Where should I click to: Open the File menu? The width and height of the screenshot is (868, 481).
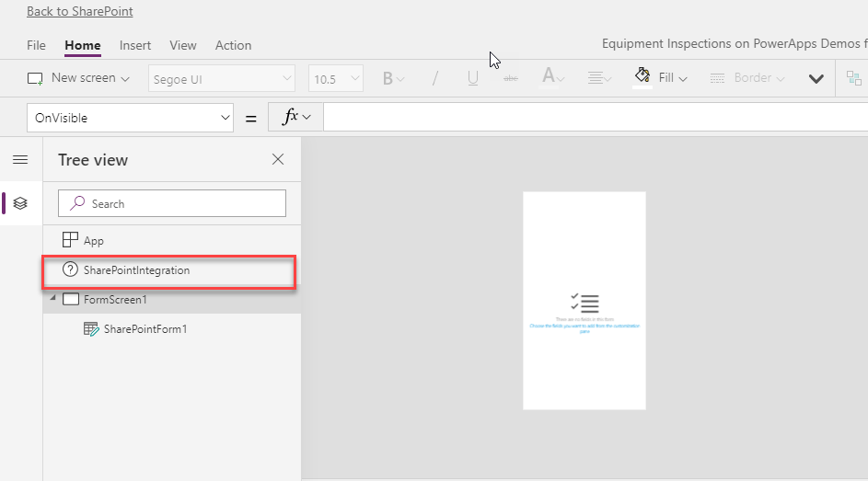36,45
